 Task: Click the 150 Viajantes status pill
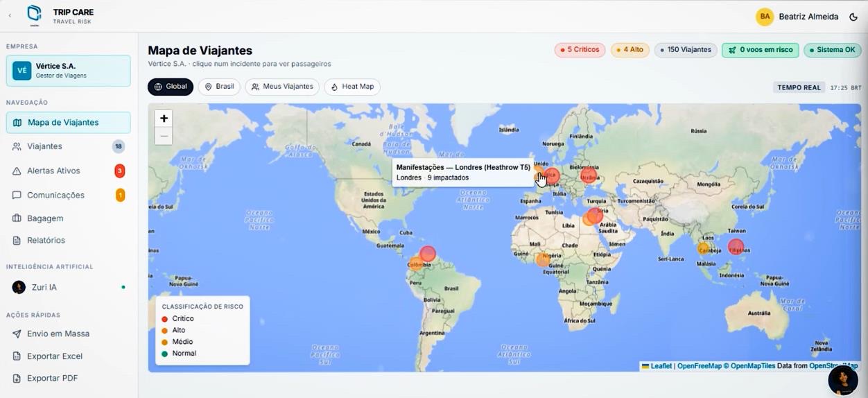pyautogui.click(x=686, y=50)
